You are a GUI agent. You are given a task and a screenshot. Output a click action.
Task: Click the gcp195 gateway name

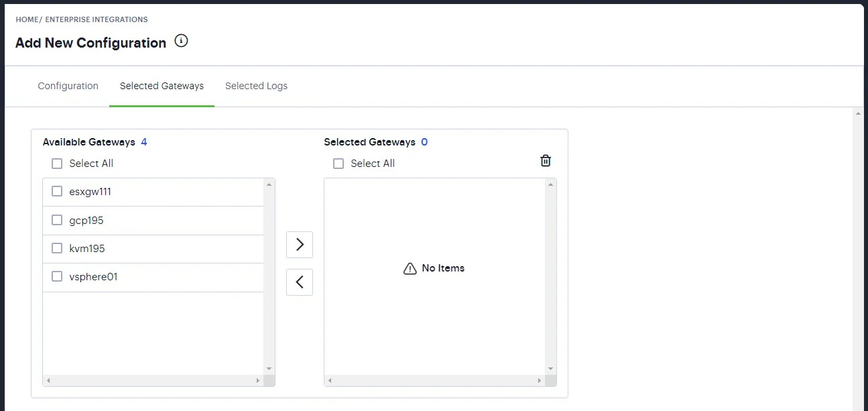86,220
